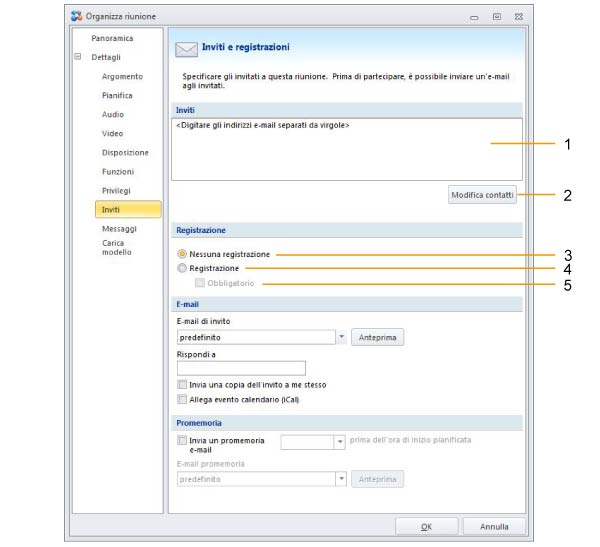Select Privilegi in the sidebar
The width and height of the screenshot is (600, 547).
116,190
